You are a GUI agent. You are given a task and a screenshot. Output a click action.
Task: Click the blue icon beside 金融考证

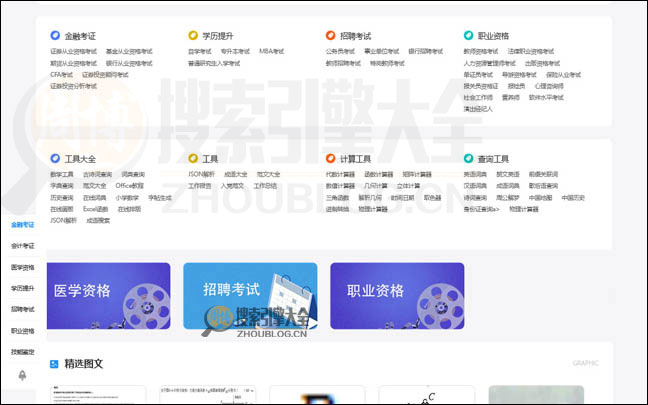55,36
